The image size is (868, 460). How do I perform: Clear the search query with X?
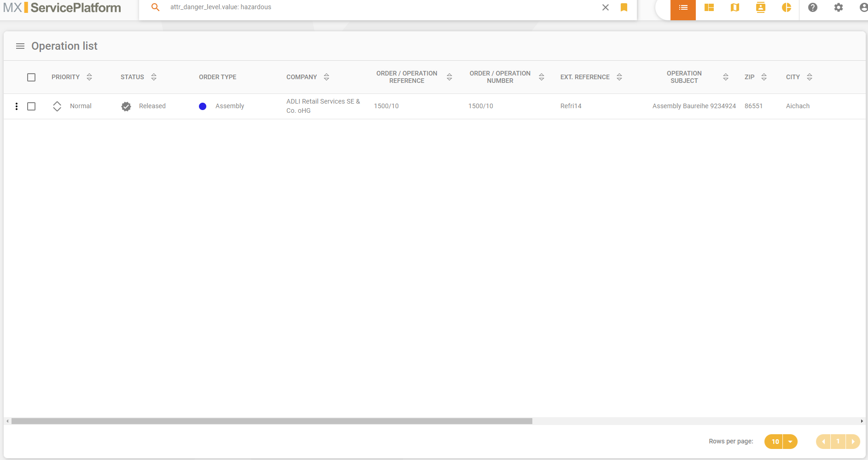[606, 7]
